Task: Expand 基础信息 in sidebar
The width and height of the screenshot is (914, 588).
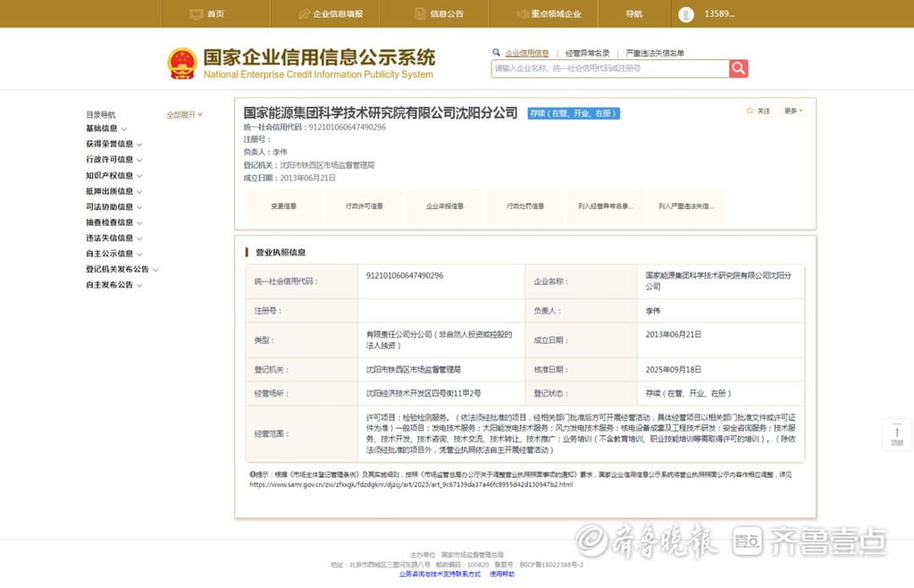Action: click(106, 129)
